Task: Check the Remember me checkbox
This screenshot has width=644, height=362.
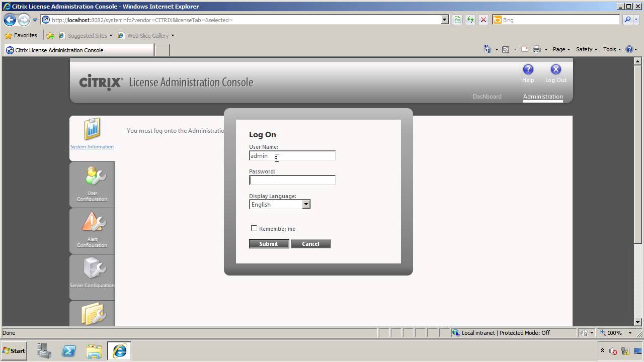Action: 254,228
